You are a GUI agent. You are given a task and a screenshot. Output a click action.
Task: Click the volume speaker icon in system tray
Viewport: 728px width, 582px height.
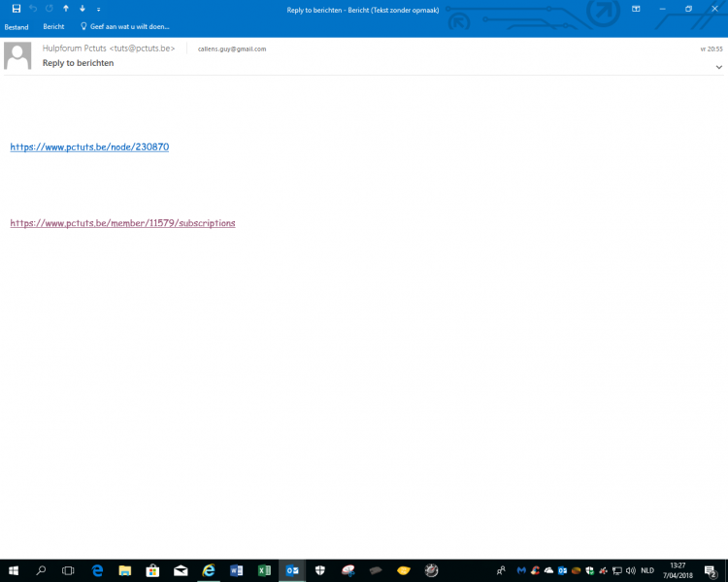click(x=632, y=570)
